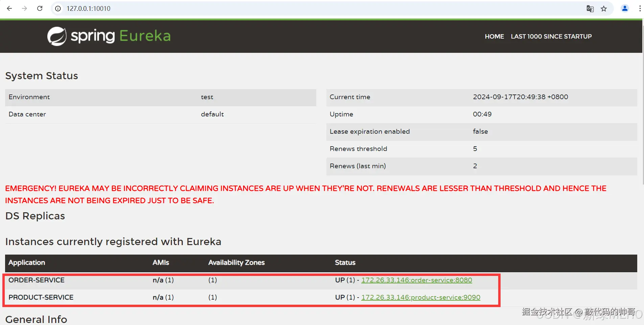Click the Environment label
The image size is (644, 325).
coord(29,97)
